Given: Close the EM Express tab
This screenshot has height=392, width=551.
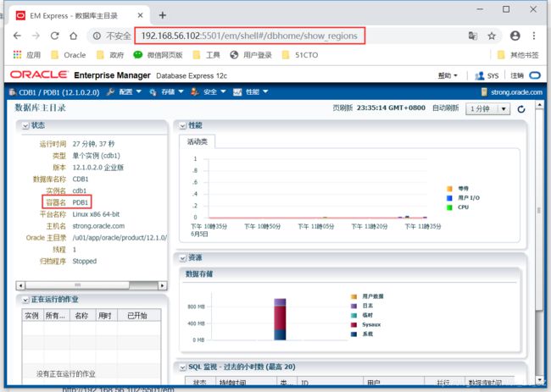Looking at the screenshot, I should tap(140, 15).
